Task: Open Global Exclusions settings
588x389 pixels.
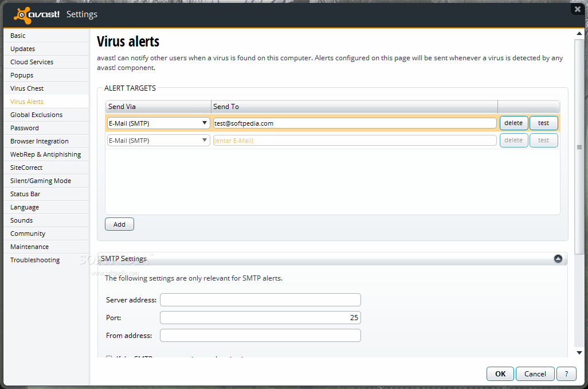Action: pyautogui.click(x=46, y=115)
